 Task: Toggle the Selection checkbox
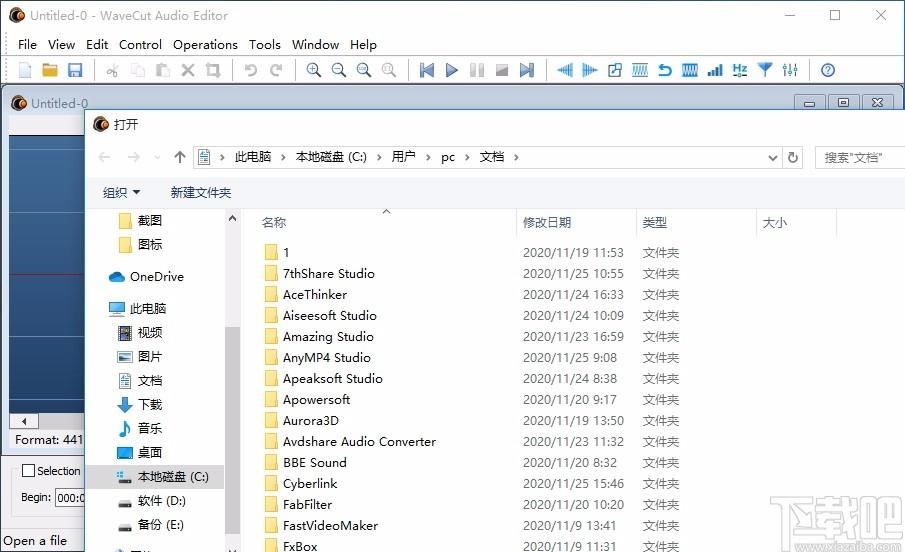pyautogui.click(x=28, y=471)
